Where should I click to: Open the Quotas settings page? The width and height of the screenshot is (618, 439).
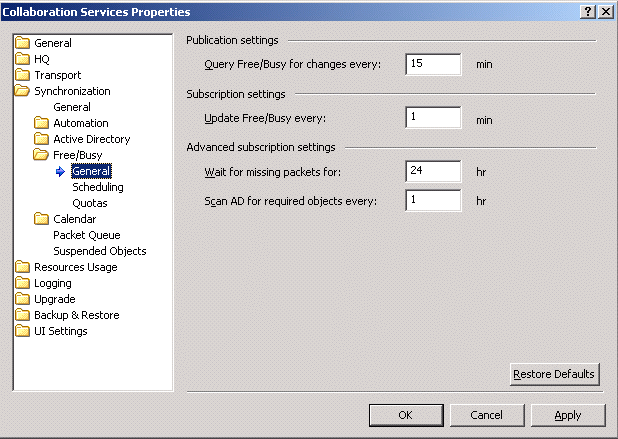90,203
